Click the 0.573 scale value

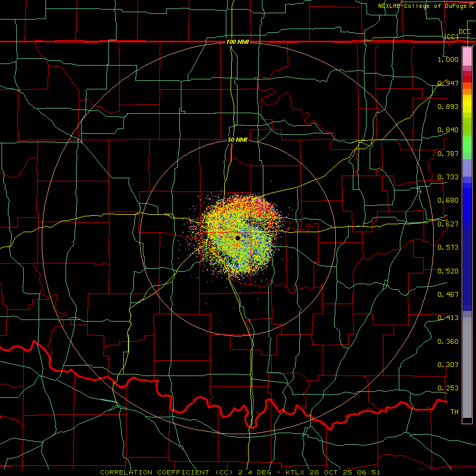[448, 247]
